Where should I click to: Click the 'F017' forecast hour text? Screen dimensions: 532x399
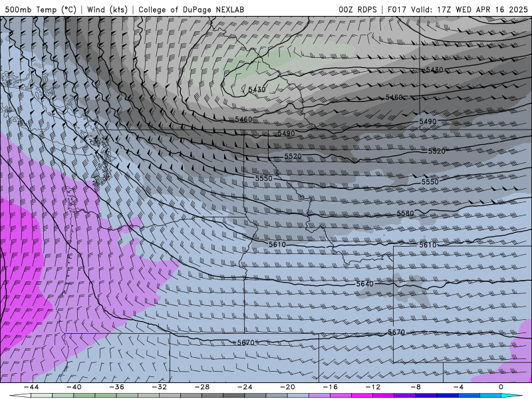(397, 9)
